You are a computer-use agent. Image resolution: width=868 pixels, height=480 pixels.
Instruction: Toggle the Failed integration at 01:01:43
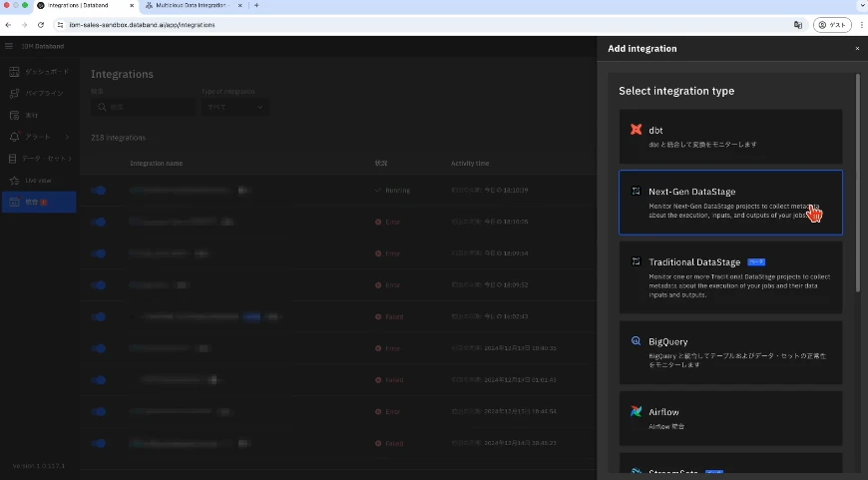(99, 380)
